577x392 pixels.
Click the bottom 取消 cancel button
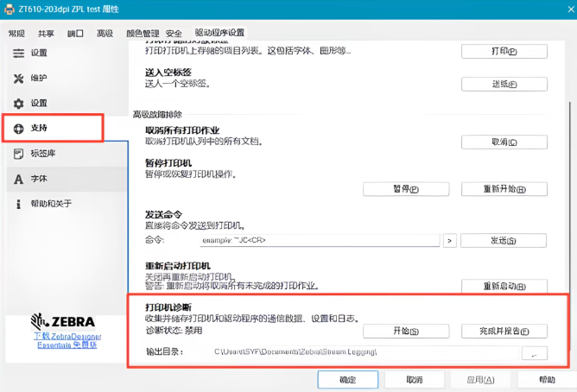415,380
